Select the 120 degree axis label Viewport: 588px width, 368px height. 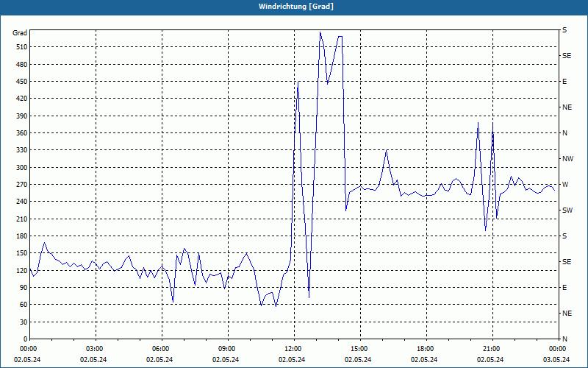pyautogui.click(x=22, y=270)
